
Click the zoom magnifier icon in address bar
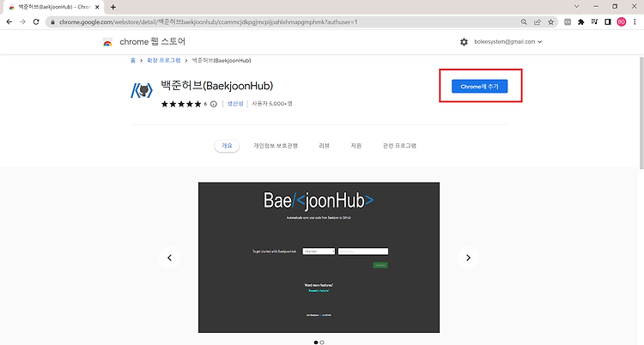[x=524, y=22]
